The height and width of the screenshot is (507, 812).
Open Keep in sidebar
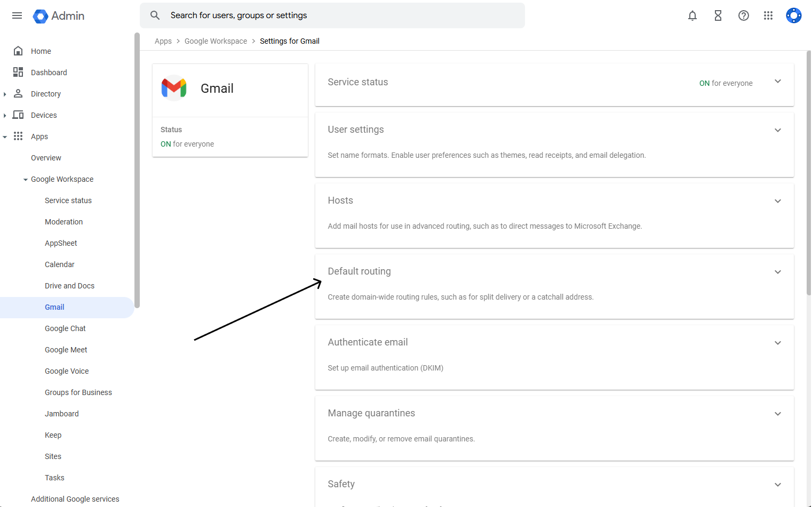pyautogui.click(x=53, y=435)
